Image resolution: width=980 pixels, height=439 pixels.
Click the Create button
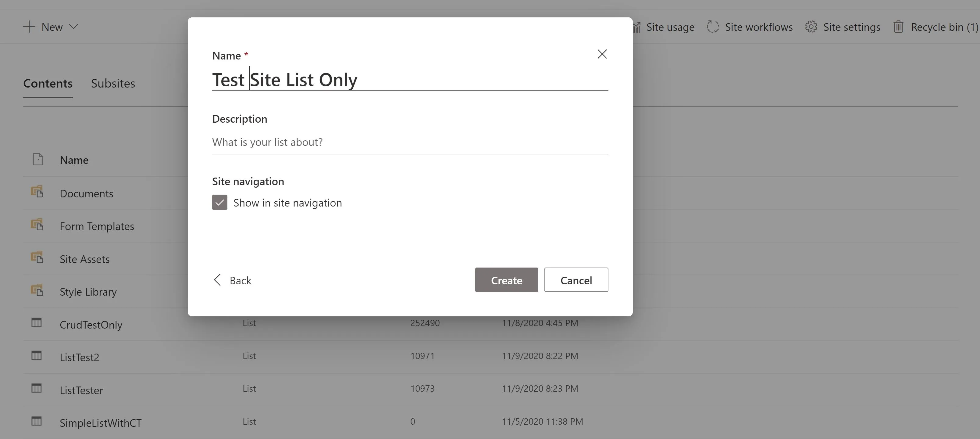(x=506, y=280)
